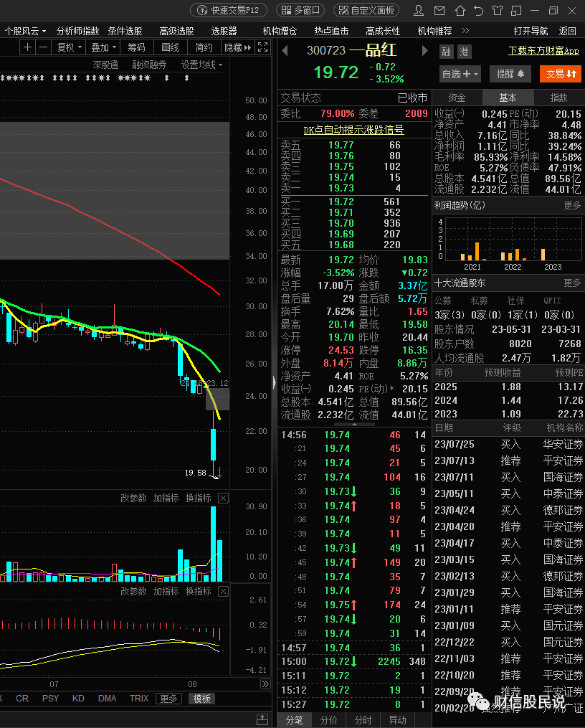
Task: Switch to the 基本 tab
Action: 508,98
